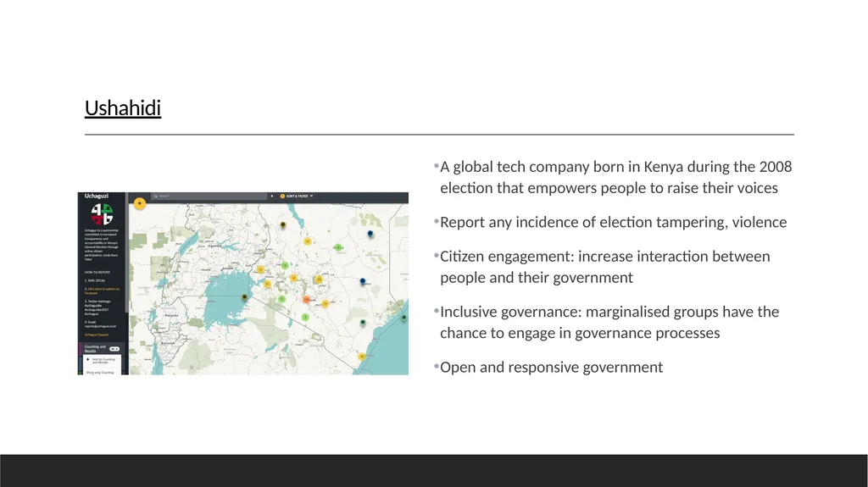Image resolution: width=868 pixels, height=487 pixels.
Task: Click the blue pin in the map's northeast
Action: pos(370,234)
